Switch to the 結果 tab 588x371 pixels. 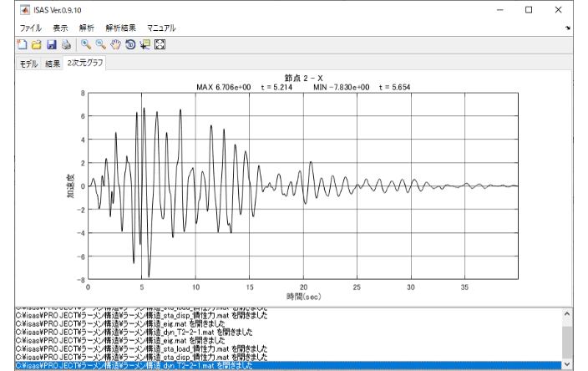(53, 63)
